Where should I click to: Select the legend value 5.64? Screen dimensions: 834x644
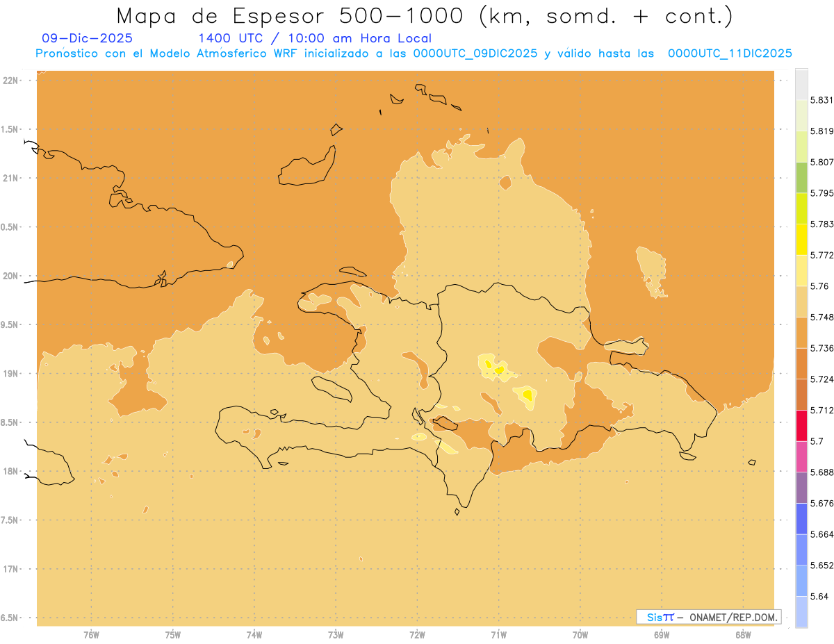coord(819,597)
